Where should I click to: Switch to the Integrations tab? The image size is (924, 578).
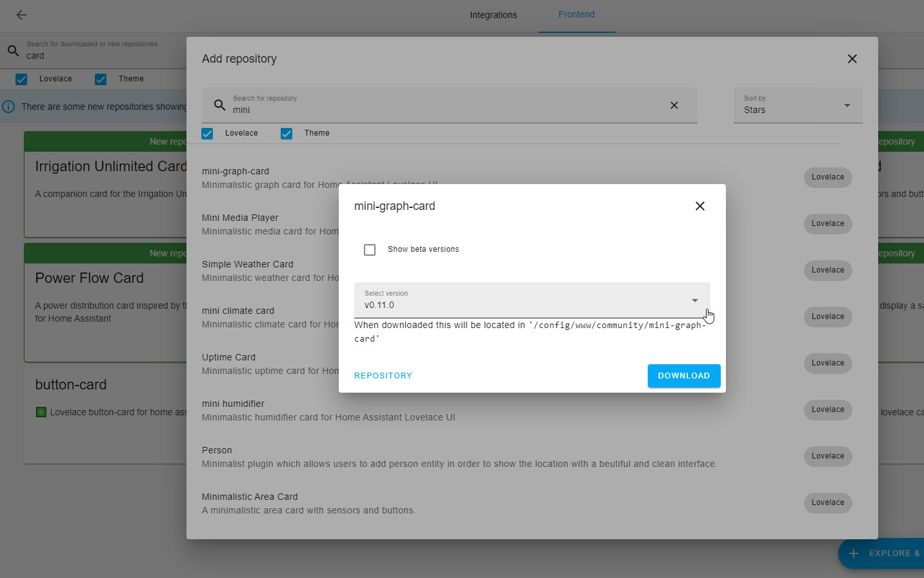(x=493, y=15)
